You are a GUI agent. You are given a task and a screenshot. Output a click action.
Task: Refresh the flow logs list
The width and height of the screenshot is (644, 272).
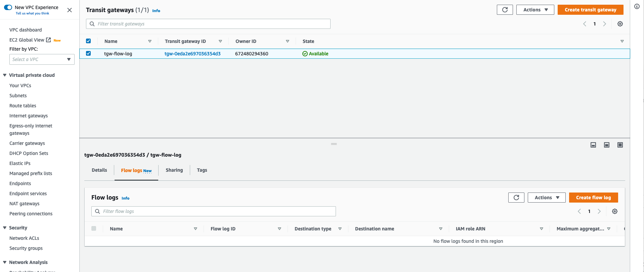point(516,198)
